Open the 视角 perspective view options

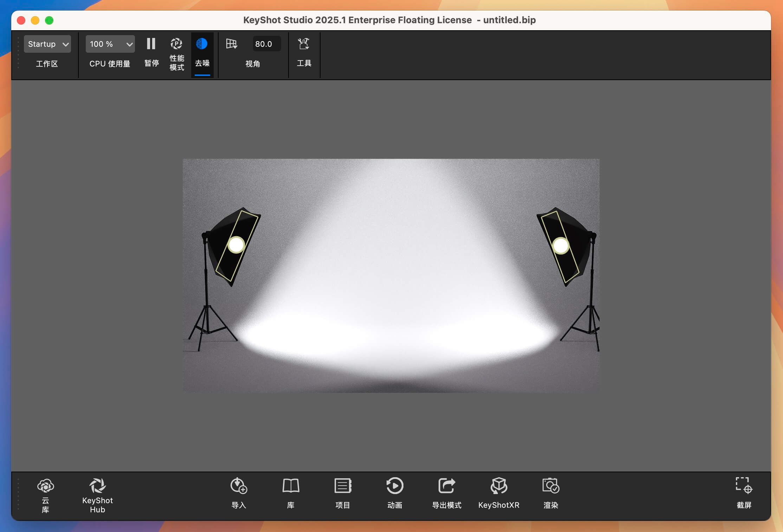[232, 44]
